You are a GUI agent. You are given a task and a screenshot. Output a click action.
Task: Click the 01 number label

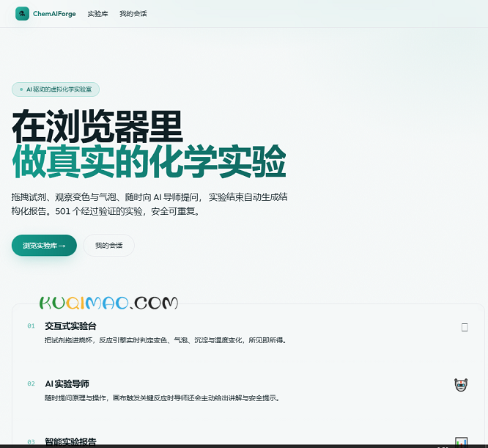(31, 326)
